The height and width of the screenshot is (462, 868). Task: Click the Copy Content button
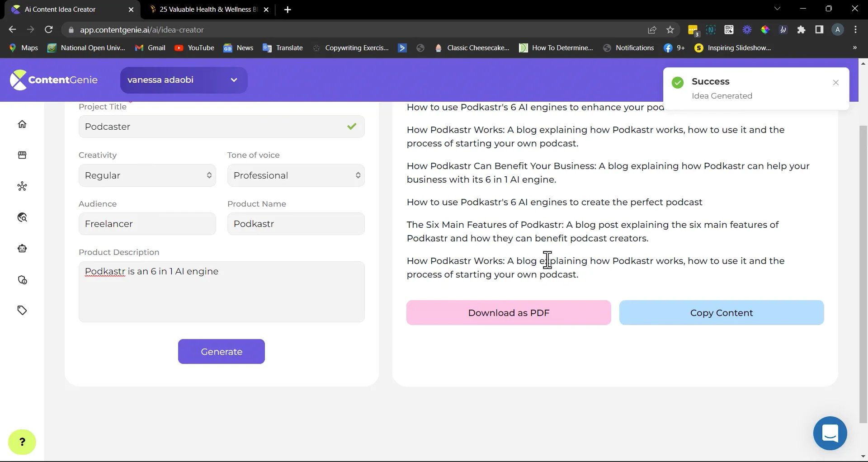722,313
